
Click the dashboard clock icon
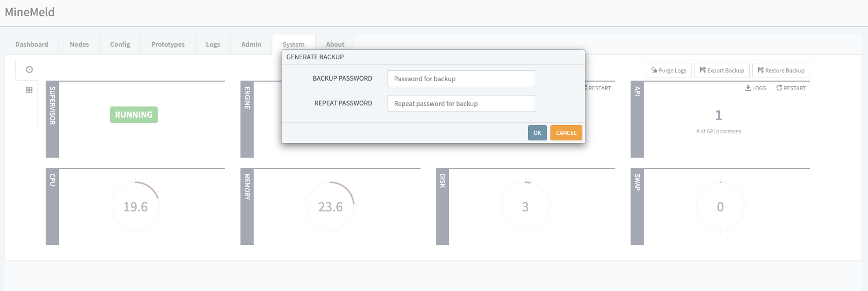(x=29, y=69)
